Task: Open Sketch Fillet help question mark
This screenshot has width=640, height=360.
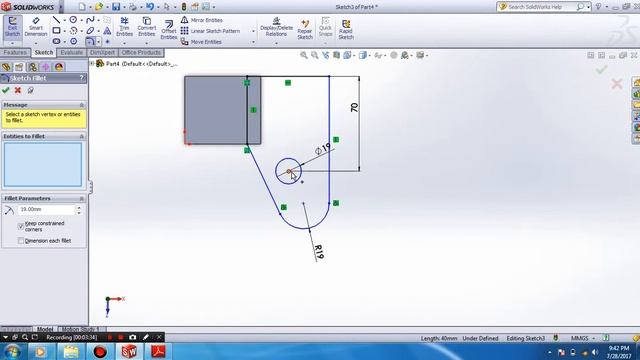Action: (x=82, y=78)
